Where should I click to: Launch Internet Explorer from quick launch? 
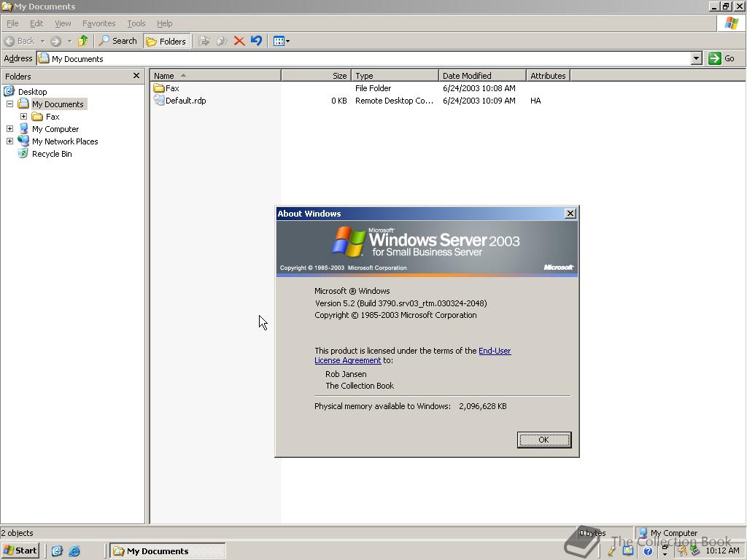74,551
